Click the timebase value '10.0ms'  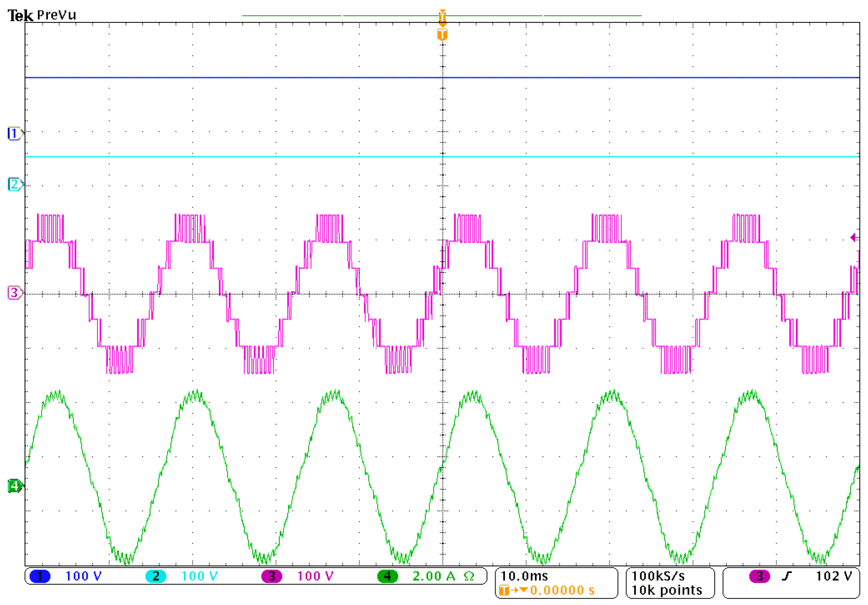(524, 576)
